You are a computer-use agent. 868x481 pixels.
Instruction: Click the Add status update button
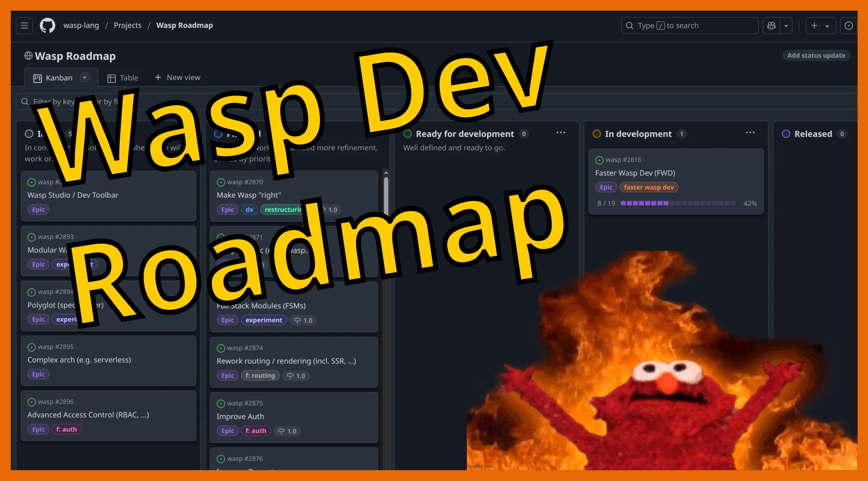[x=816, y=56]
